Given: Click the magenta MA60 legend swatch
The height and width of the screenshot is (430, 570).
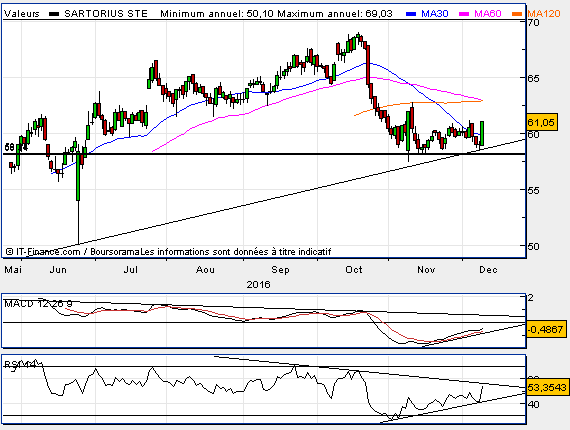Looking at the screenshot, I should point(464,14).
